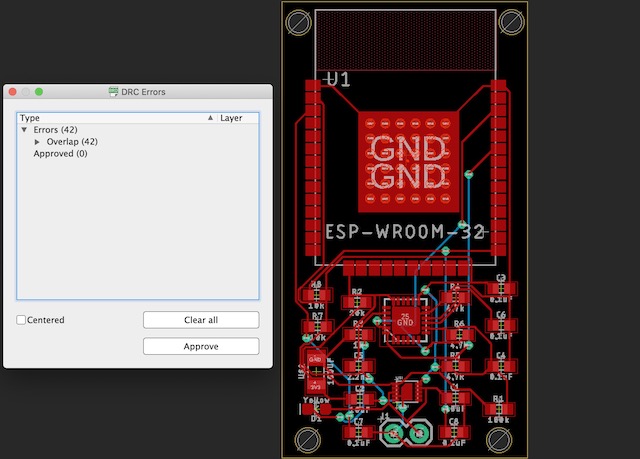Select the 25 GND center pad of the QFN chip

pyautogui.click(x=405, y=321)
